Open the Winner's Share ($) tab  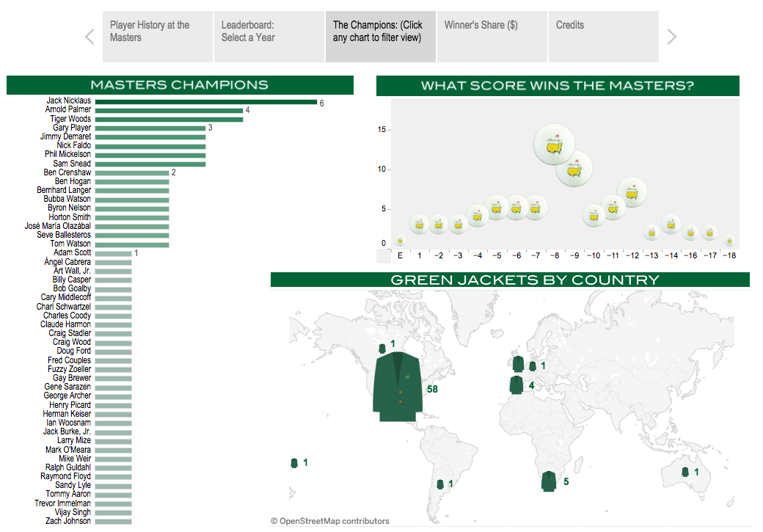pos(492,37)
